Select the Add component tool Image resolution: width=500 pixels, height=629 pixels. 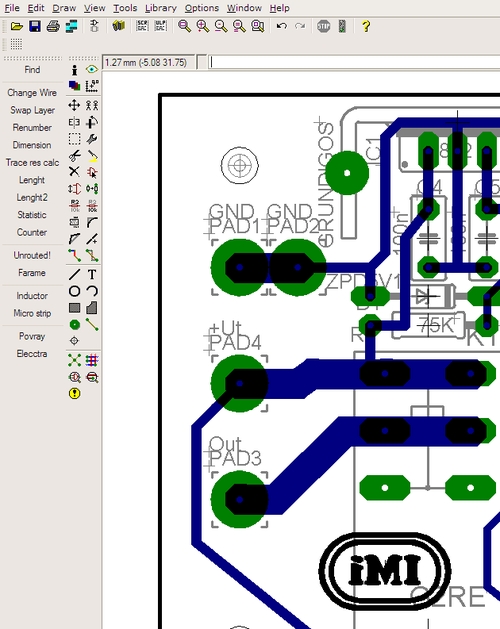[92, 172]
